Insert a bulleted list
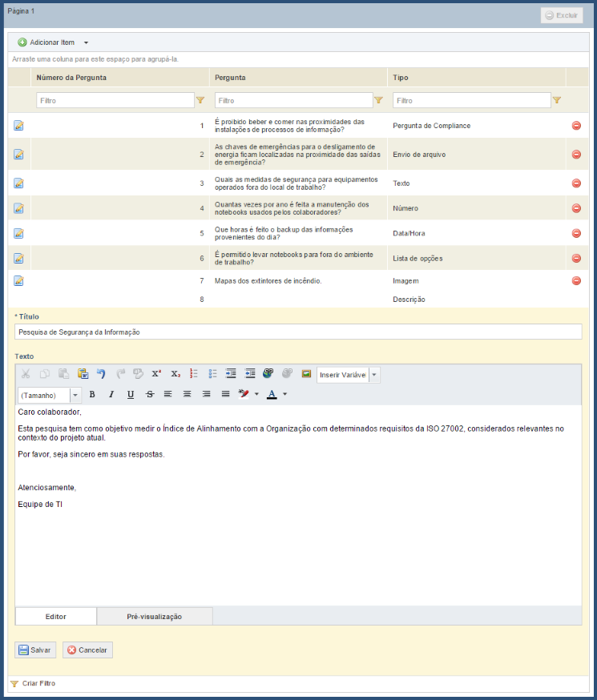Viewport: 597px width, 700px height. (212, 374)
